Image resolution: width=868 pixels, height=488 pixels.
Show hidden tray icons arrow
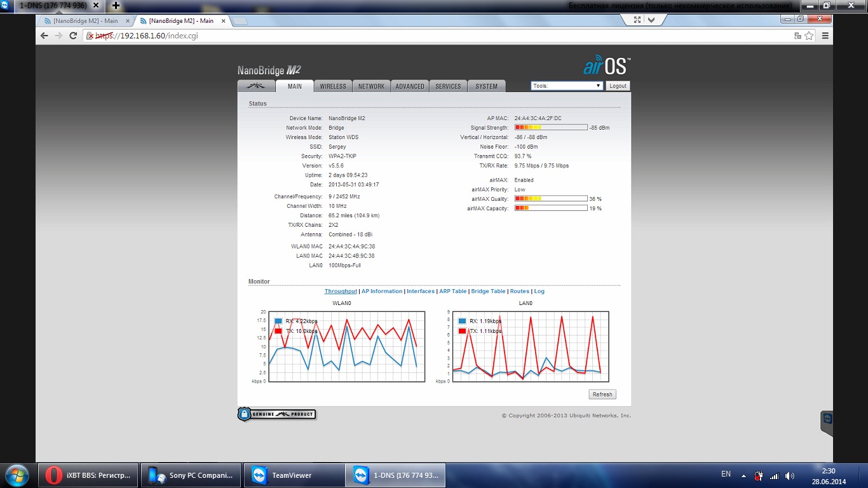click(x=743, y=475)
